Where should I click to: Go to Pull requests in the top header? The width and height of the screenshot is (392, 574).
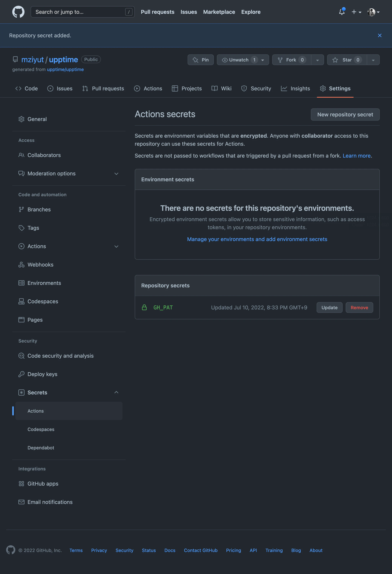click(x=158, y=12)
